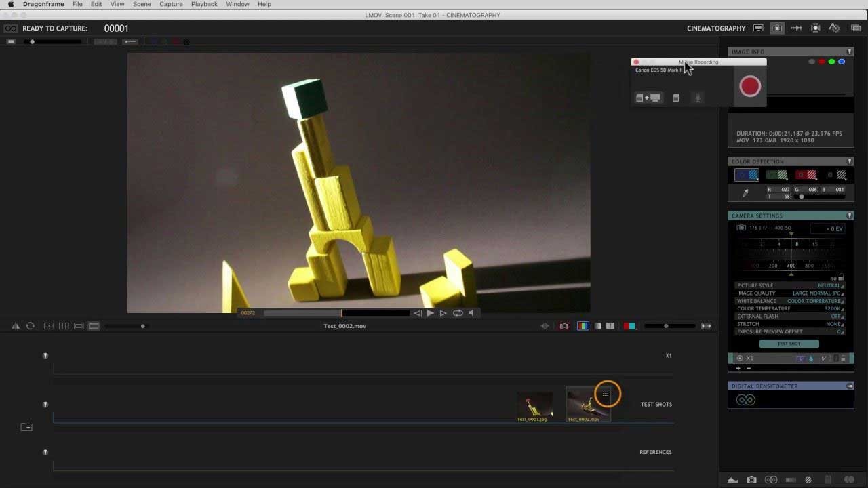Open the Playback menu
The height and width of the screenshot is (488, 868).
point(204,4)
